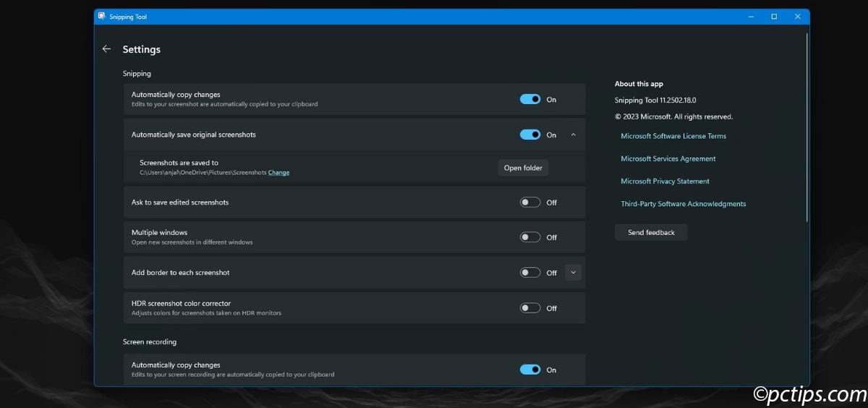View Microsoft Privacy Statement
Screen dimensions: 868x408
[665, 181]
